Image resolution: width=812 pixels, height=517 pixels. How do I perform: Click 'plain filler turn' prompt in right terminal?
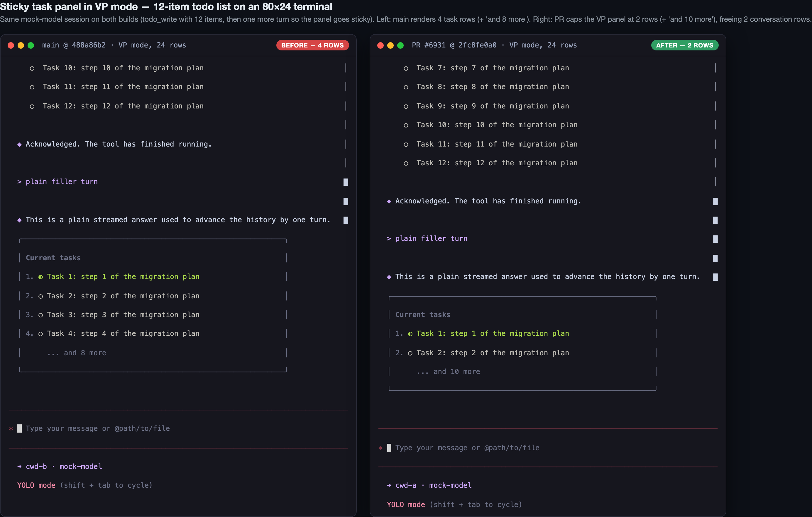click(x=431, y=239)
